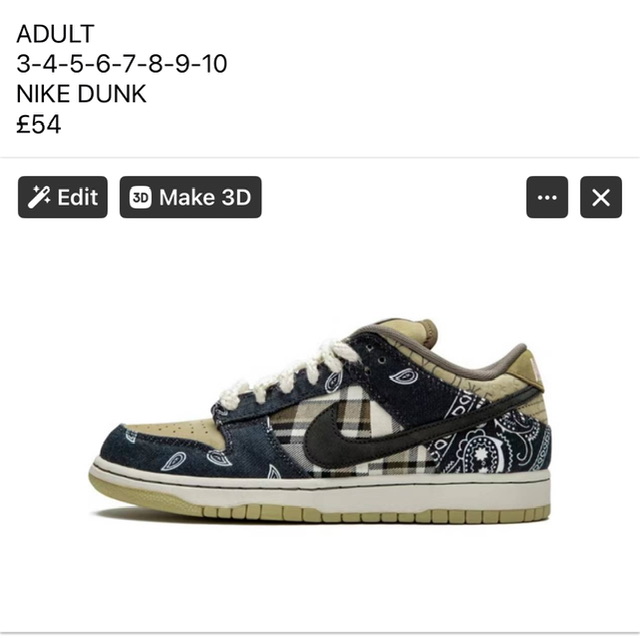
Task: Click the Edit button
Action: 63,197
